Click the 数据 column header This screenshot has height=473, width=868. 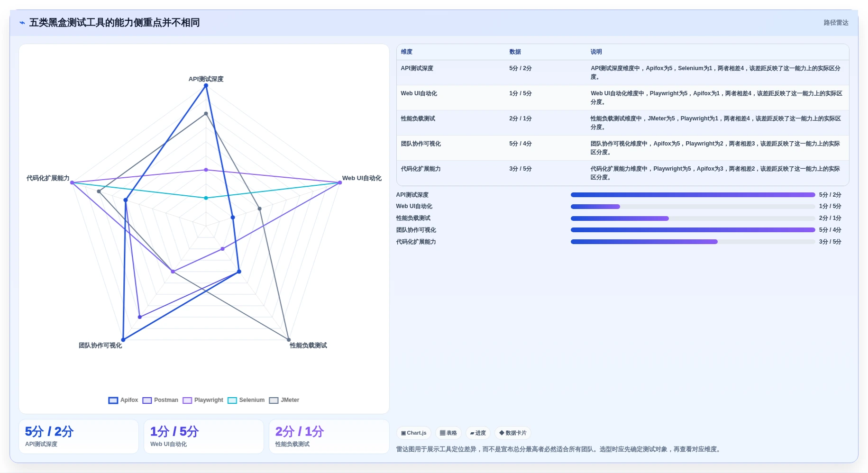pos(515,52)
